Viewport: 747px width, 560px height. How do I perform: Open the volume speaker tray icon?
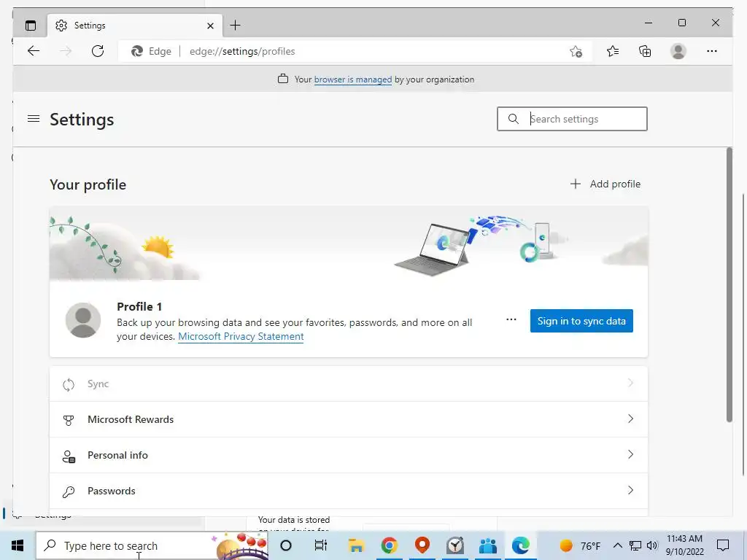point(653,545)
